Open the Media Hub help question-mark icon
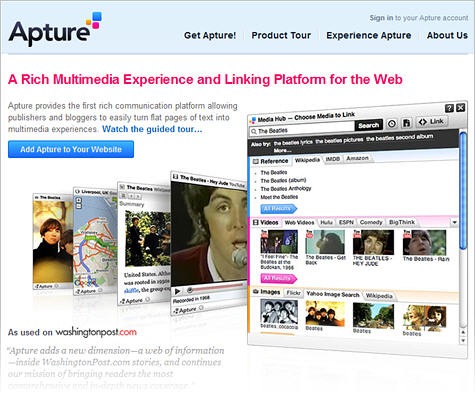Image resolution: width=475 pixels, height=395 pixels. click(449, 108)
